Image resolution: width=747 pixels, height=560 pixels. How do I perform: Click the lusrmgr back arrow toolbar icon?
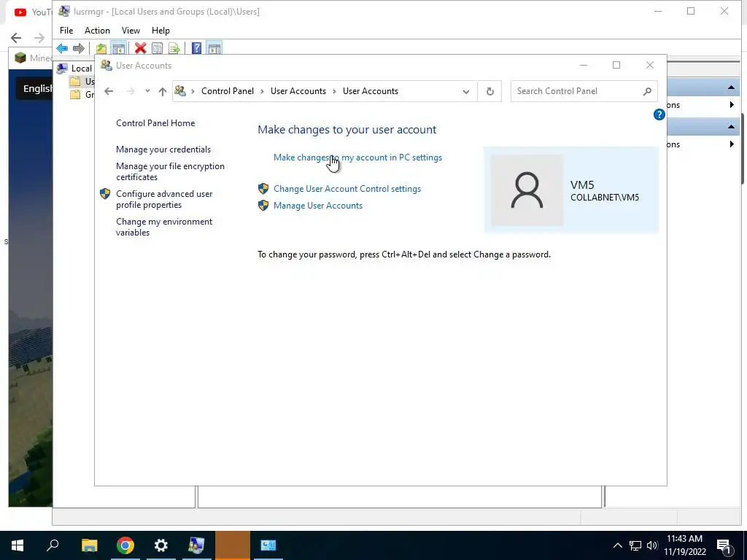pos(62,48)
